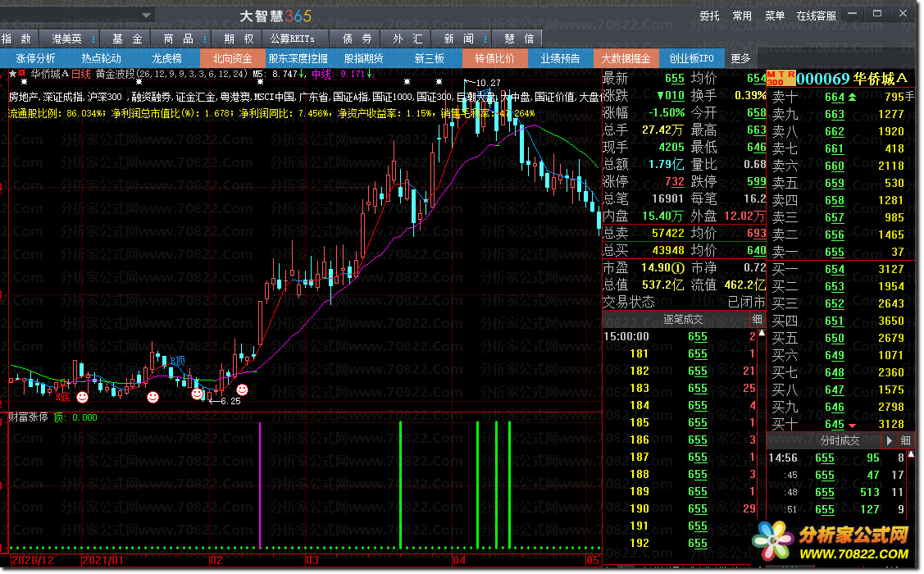Image resolution: width=924 pixels, height=574 pixels.
Task: Select the 公募REITs tab
Action: pyautogui.click(x=292, y=39)
